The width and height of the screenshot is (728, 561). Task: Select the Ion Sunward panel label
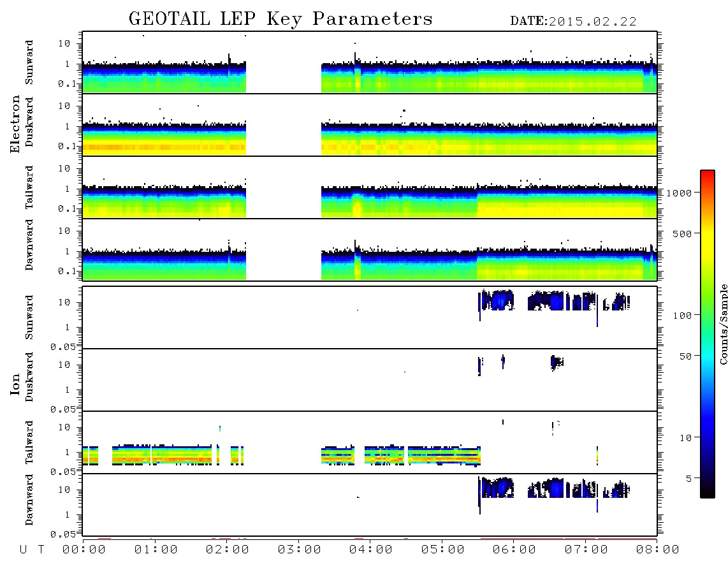coord(29,317)
